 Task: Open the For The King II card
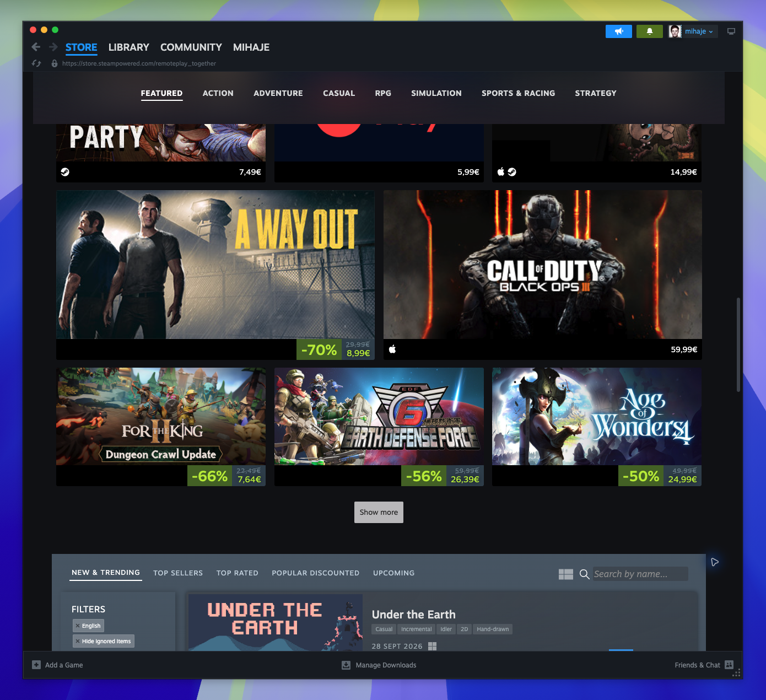point(161,427)
